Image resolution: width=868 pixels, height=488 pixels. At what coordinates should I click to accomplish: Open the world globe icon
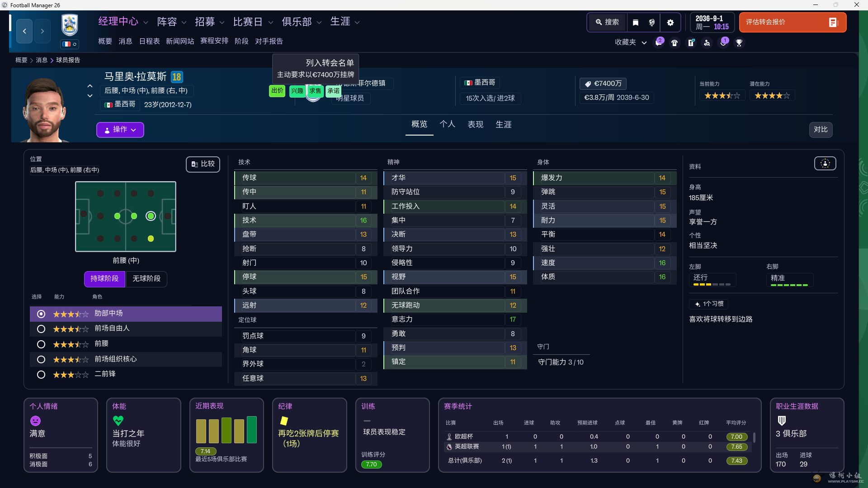click(x=651, y=22)
